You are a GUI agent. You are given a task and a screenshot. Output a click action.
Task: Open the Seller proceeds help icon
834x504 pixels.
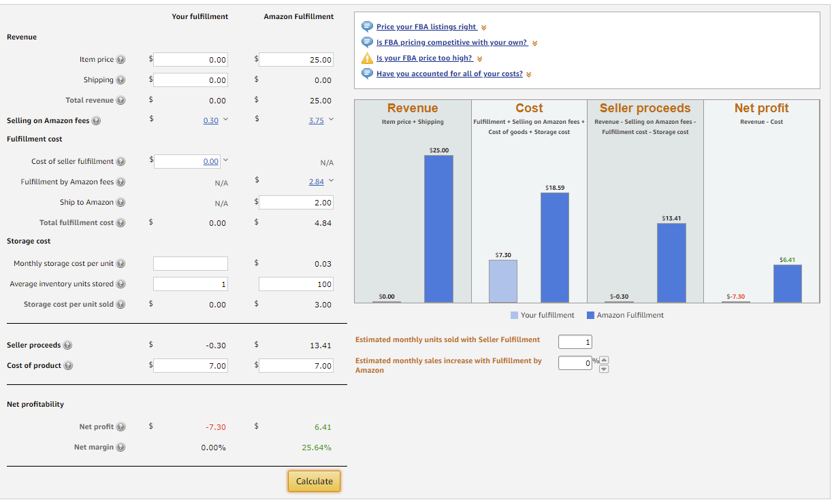pos(67,346)
